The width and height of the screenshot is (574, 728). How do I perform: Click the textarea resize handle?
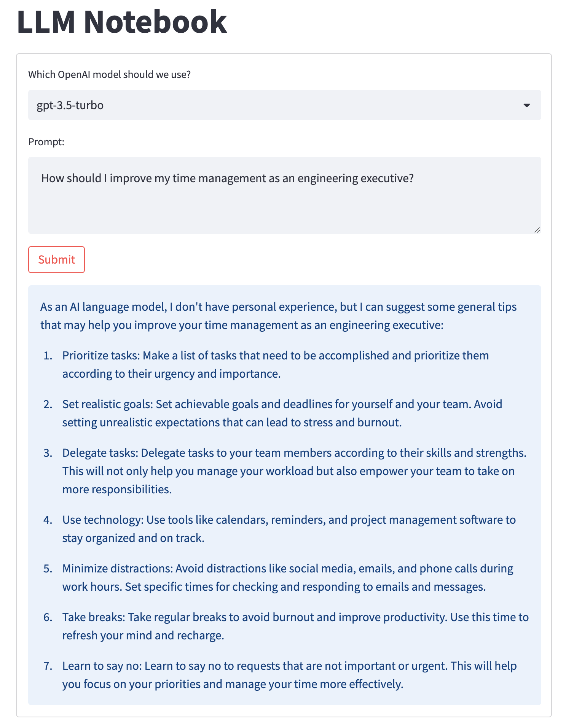tap(537, 230)
